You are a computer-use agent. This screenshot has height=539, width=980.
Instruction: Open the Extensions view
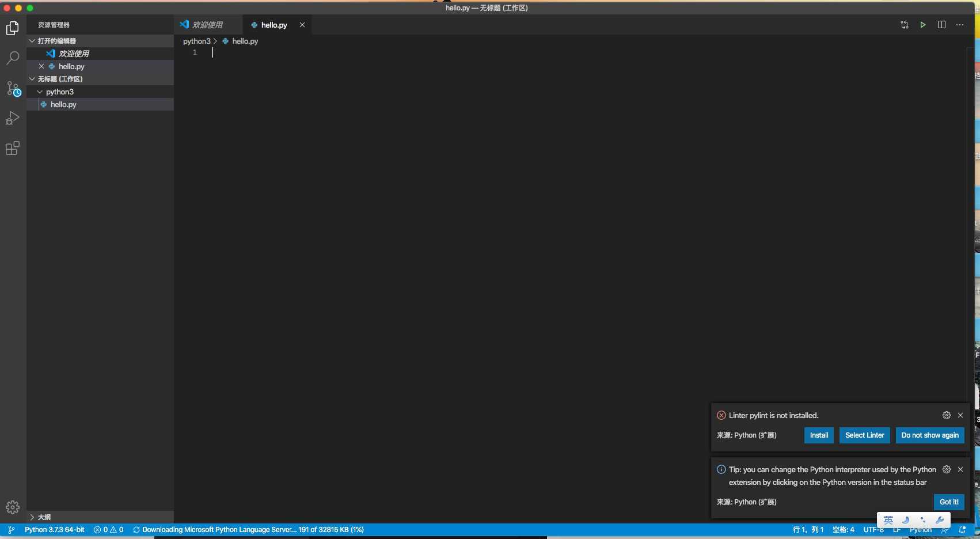(13, 148)
